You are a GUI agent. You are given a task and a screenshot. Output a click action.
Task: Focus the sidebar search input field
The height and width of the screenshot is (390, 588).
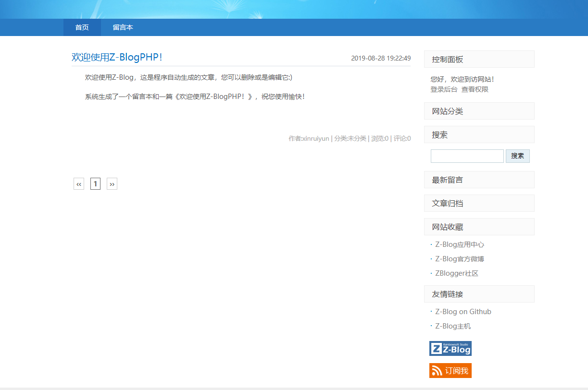point(467,156)
